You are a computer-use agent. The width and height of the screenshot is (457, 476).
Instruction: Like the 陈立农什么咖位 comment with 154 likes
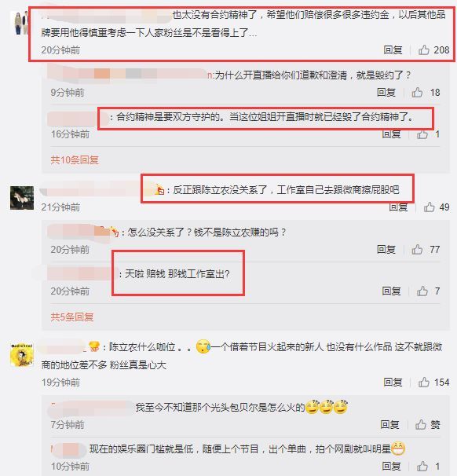[x=423, y=383]
